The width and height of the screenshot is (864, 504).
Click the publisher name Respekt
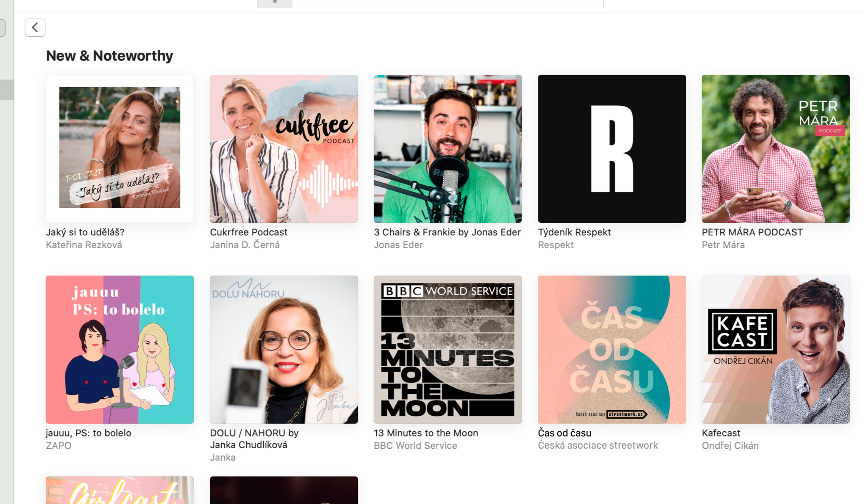coord(556,245)
